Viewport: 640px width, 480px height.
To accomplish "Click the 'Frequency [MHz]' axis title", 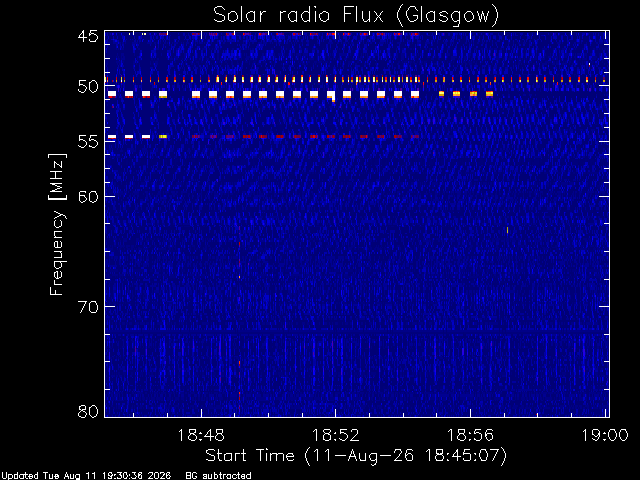I will pos(57,224).
